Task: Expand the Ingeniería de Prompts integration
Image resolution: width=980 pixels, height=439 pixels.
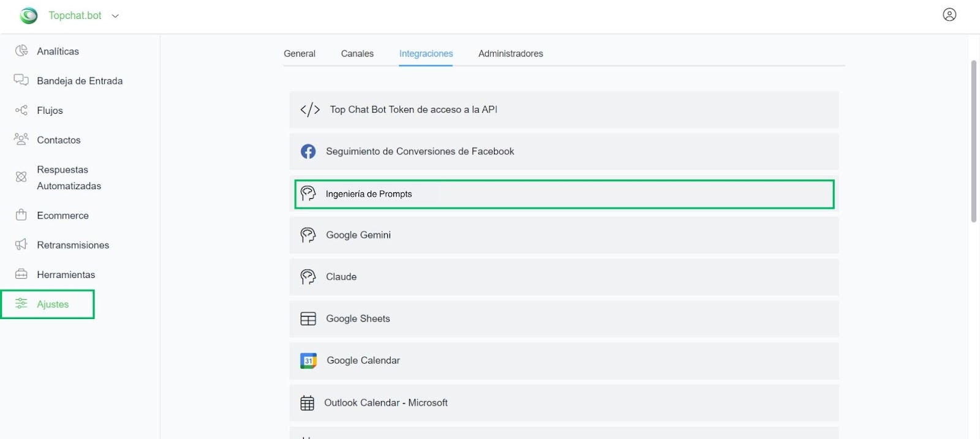Action: [x=564, y=194]
